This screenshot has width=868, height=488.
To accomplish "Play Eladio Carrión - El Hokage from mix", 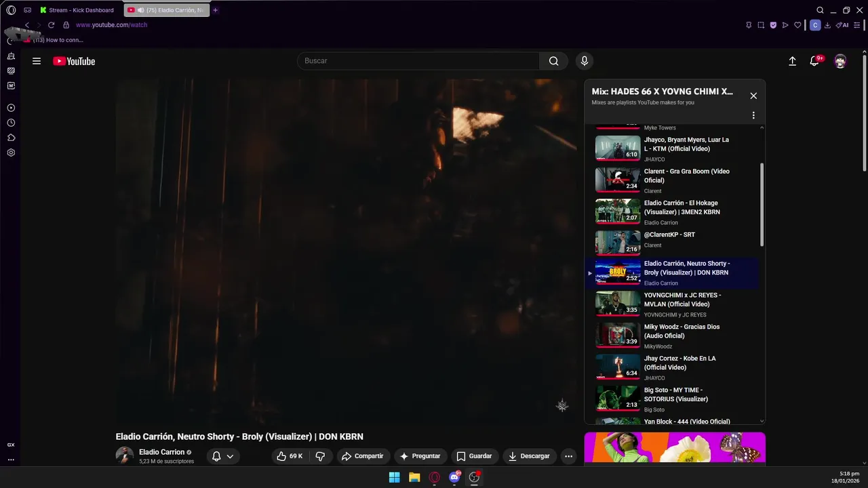I will (671, 211).
